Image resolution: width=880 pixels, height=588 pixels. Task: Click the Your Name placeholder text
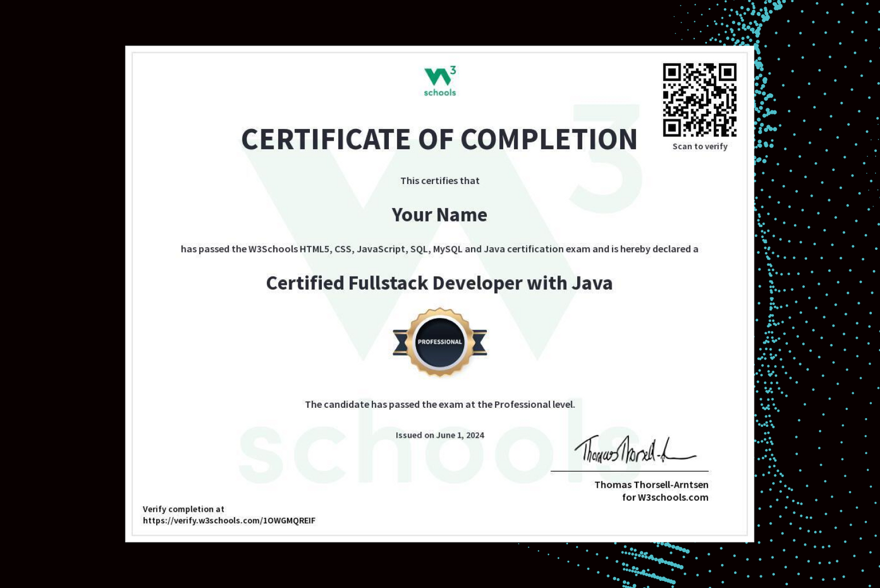pyautogui.click(x=439, y=215)
